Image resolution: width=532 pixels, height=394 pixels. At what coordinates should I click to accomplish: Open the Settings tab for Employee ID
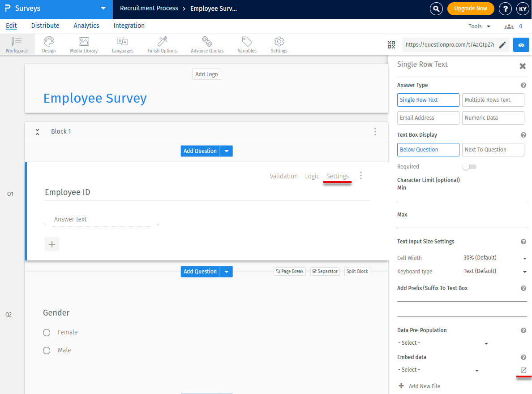(x=338, y=176)
